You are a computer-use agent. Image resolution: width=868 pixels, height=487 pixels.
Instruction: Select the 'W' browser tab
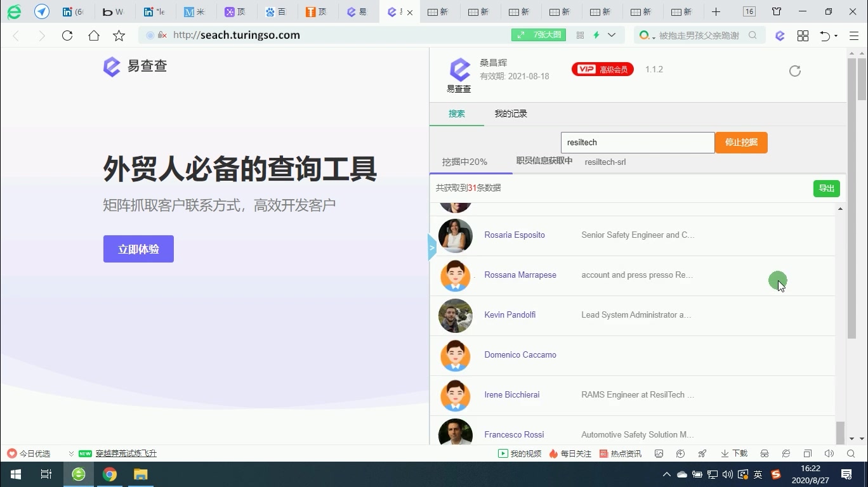pos(113,11)
